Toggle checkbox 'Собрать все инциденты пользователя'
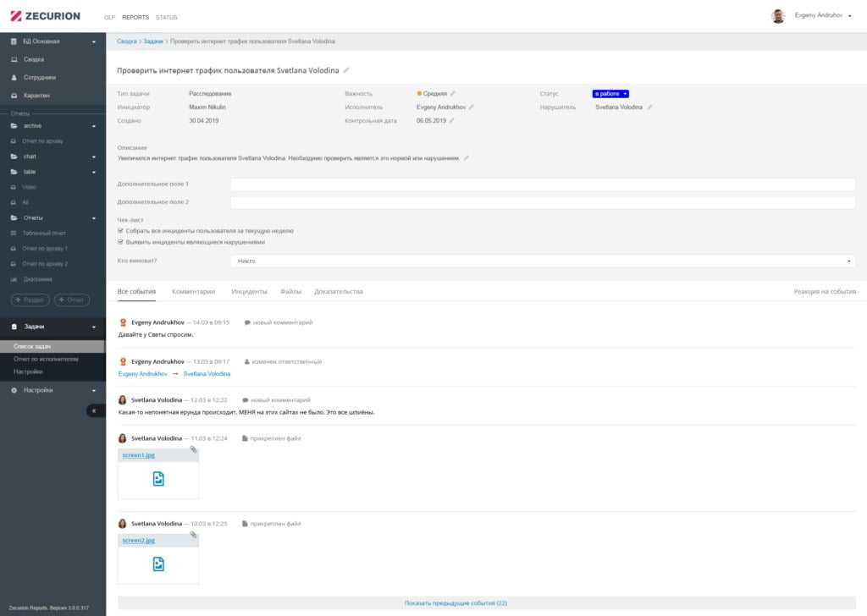The height and width of the screenshot is (616, 867). click(x=121, y=230)
